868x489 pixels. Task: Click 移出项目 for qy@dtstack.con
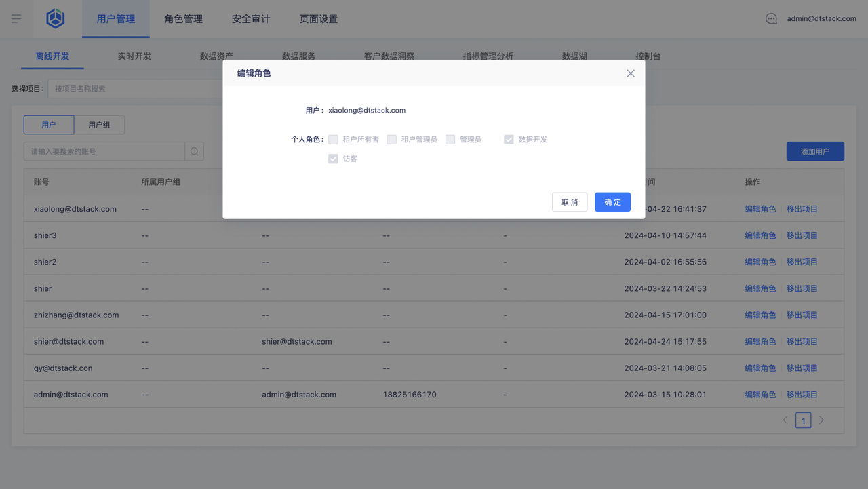coord(802,368)
